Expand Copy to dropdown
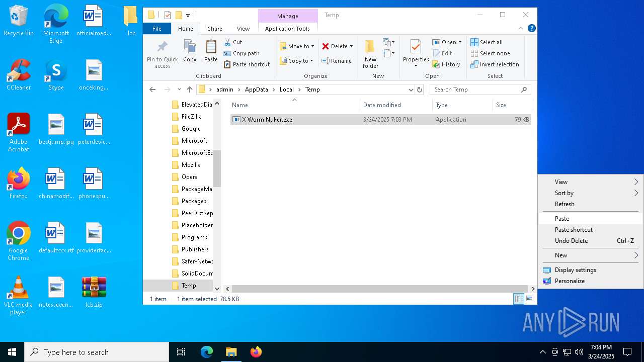Image resolution: width=644 pixels, height=362 pixels. point(312,61)
